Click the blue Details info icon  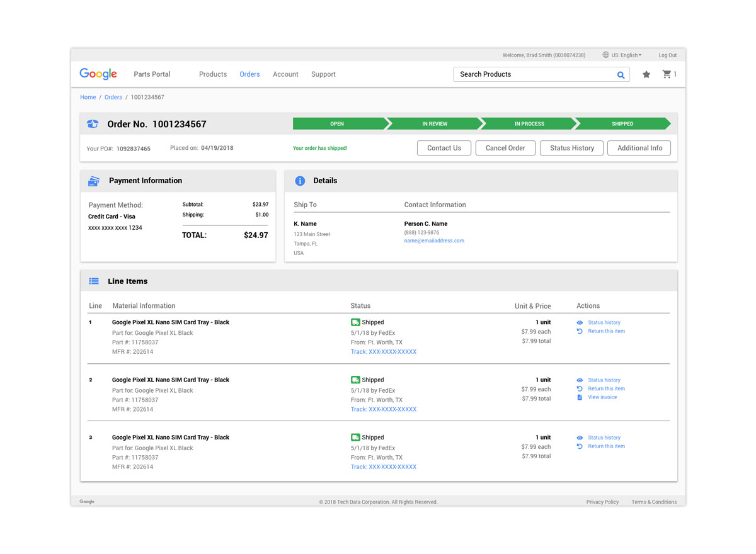coord(300,181)
